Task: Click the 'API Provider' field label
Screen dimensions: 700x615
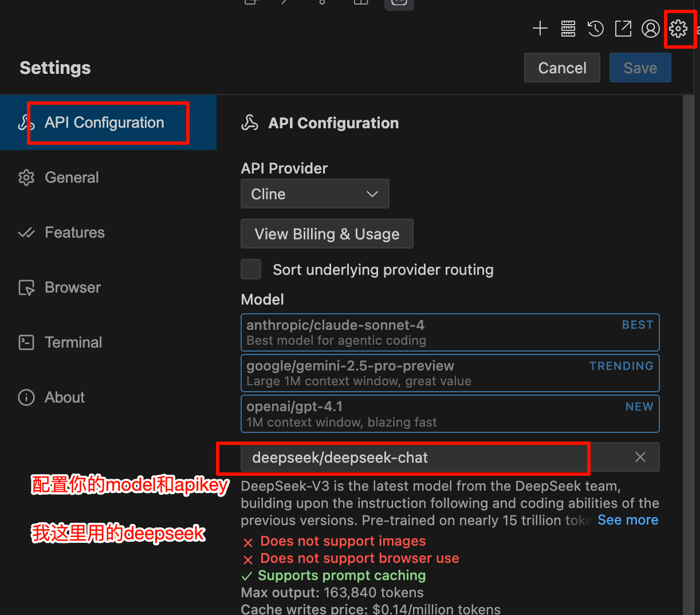Action: (x=284, y=168)
